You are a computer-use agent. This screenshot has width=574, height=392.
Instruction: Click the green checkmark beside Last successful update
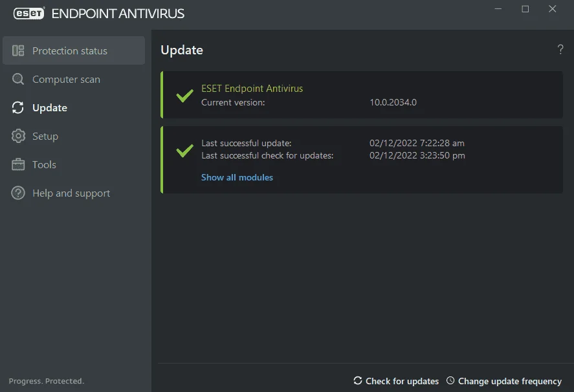coord(184,151)
